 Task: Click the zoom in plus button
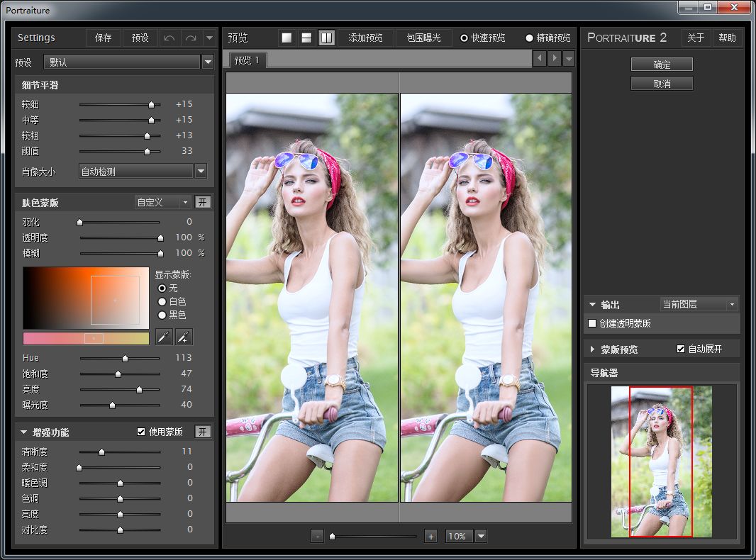[x=430, y=537]
